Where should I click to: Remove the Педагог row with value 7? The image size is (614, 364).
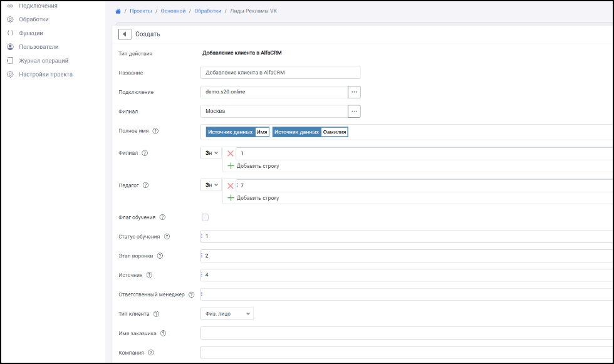point(231,185)
